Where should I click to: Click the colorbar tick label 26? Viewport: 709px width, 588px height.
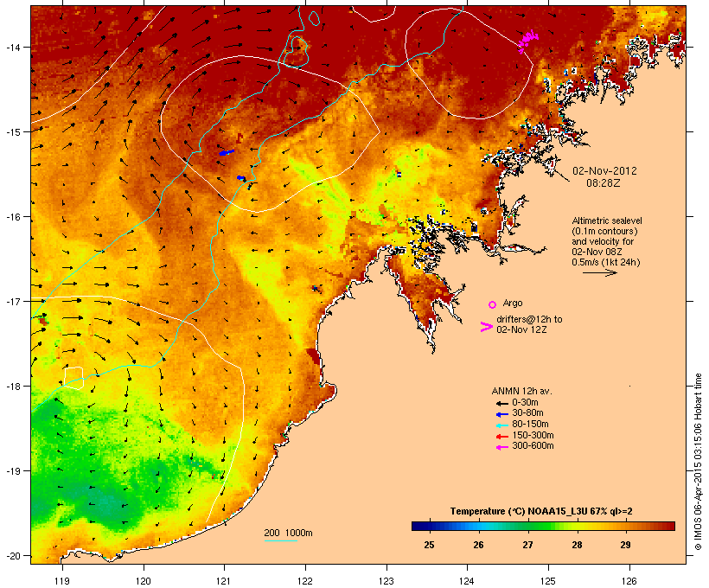click(x=478, y=545)
